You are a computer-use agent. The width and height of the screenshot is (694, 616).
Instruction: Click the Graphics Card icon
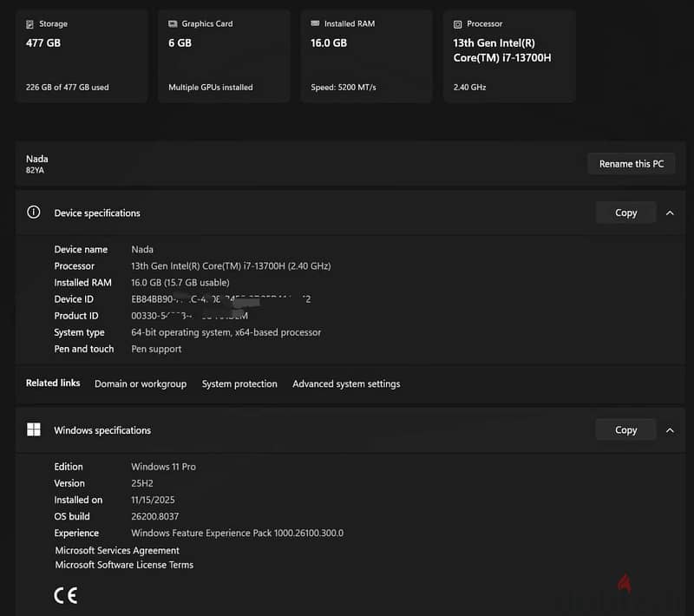click(173, 24)
